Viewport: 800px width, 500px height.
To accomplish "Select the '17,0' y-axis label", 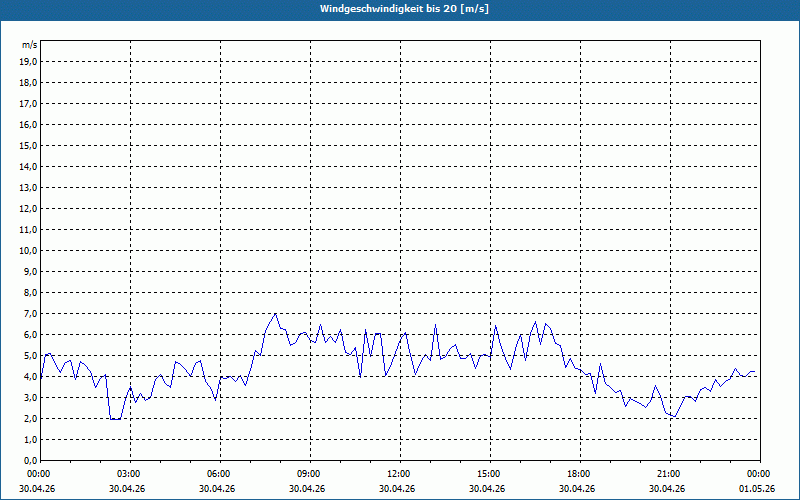I will pos(29,104).
